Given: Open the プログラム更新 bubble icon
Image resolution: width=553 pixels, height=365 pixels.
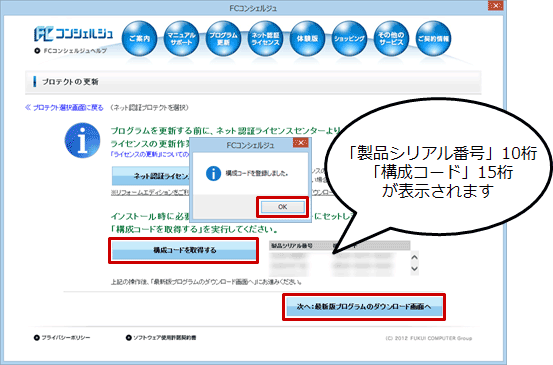Looking at the screenshot, I should point(223,38).
